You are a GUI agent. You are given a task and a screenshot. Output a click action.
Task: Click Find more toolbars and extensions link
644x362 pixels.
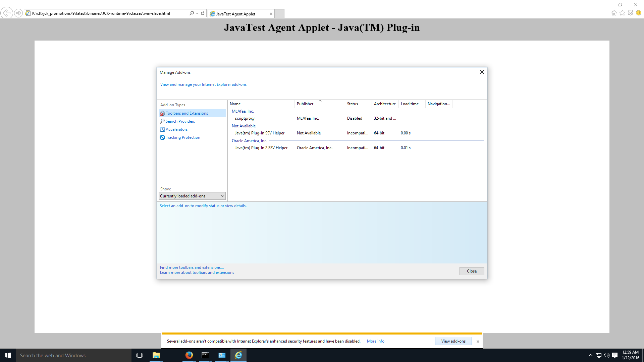(x=192, y=267)
